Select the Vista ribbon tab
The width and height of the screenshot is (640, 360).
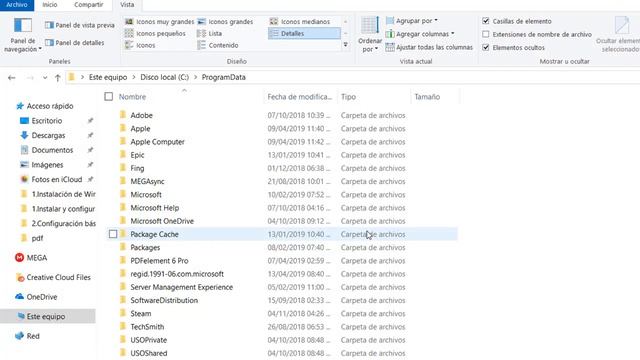[x=127, y=5]
